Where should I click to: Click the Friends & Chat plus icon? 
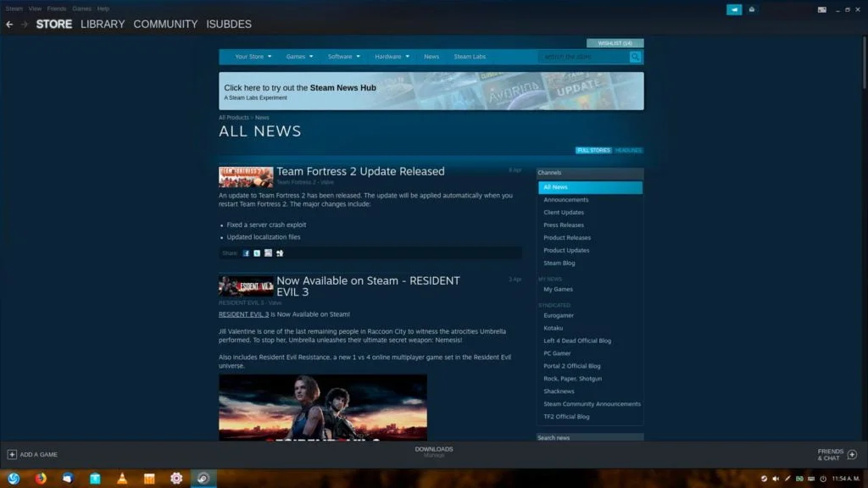(x=852, y=454)
